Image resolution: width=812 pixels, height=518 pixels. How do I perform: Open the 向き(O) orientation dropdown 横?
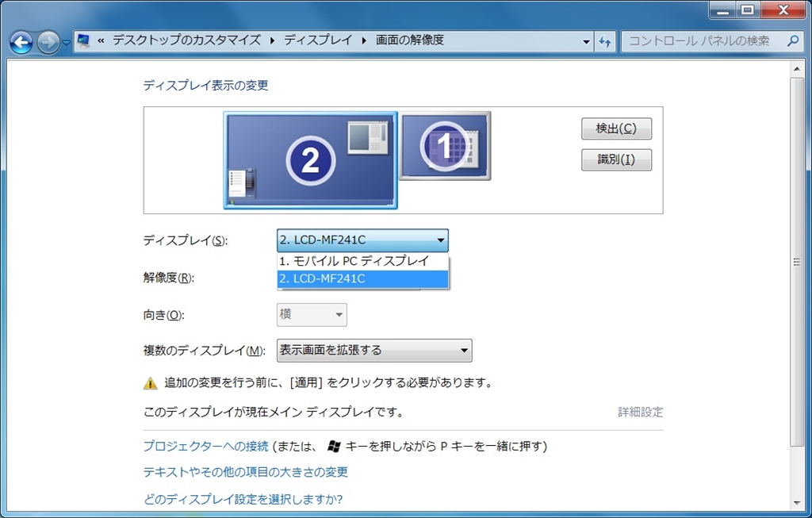click(x=312, y=314)
